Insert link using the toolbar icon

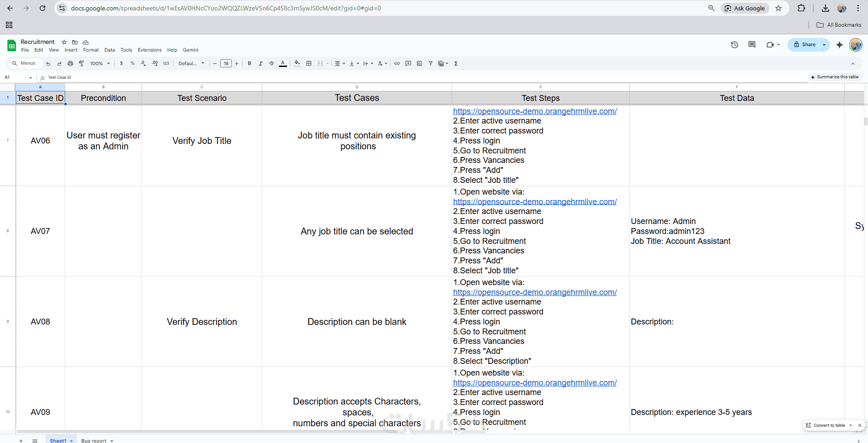pos(397,63)
